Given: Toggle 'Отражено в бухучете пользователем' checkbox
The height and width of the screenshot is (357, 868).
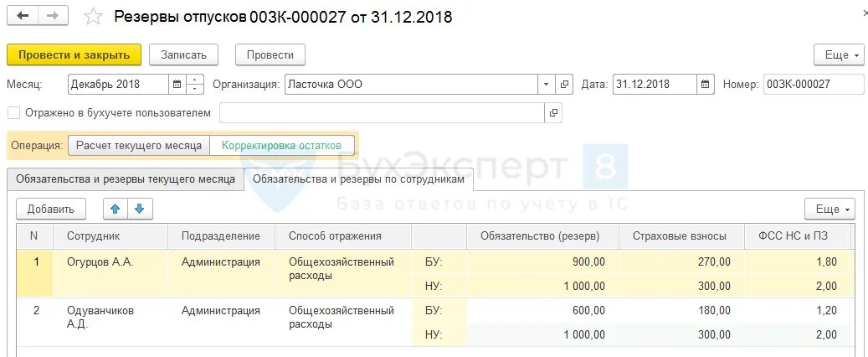Looking at the screenshot, I should pyautogui.click(x=14, y=113).
